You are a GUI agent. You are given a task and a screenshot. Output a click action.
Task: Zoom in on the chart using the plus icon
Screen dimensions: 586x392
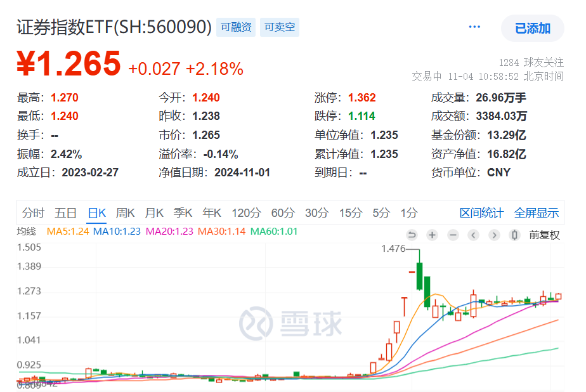(432, 235)
